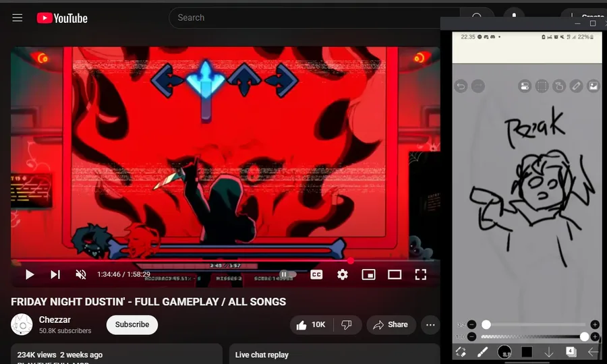Tap the back arrow in drawing toolbar

(593, 352)
